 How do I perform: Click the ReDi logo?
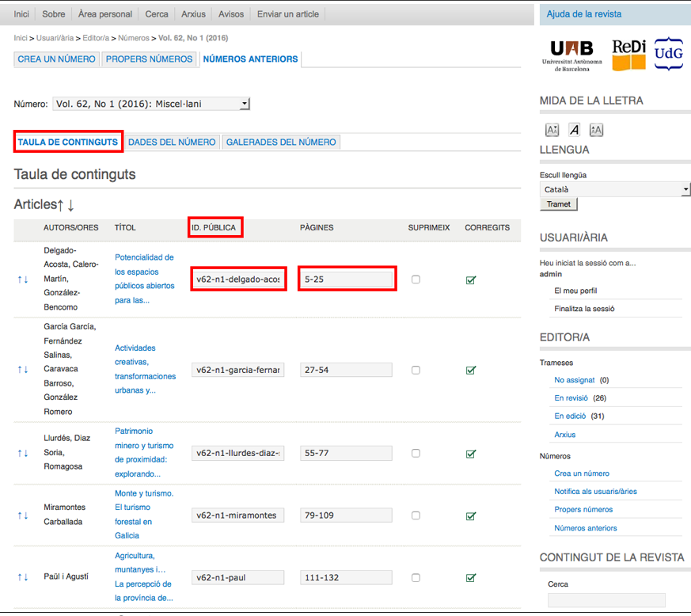[629, 54]
